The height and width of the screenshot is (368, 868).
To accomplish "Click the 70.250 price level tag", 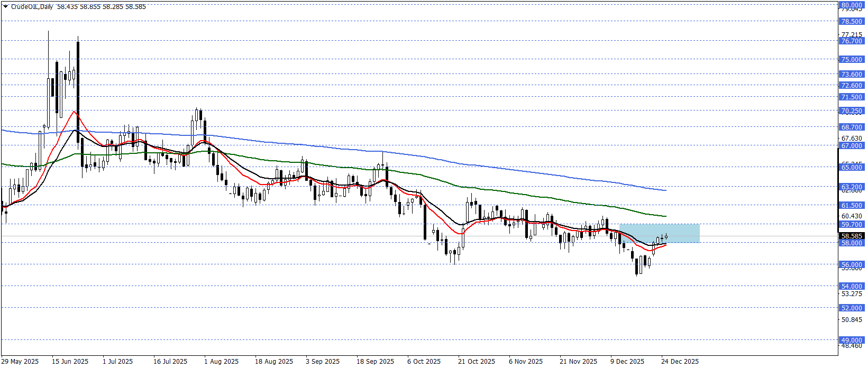I will point(852,111).
